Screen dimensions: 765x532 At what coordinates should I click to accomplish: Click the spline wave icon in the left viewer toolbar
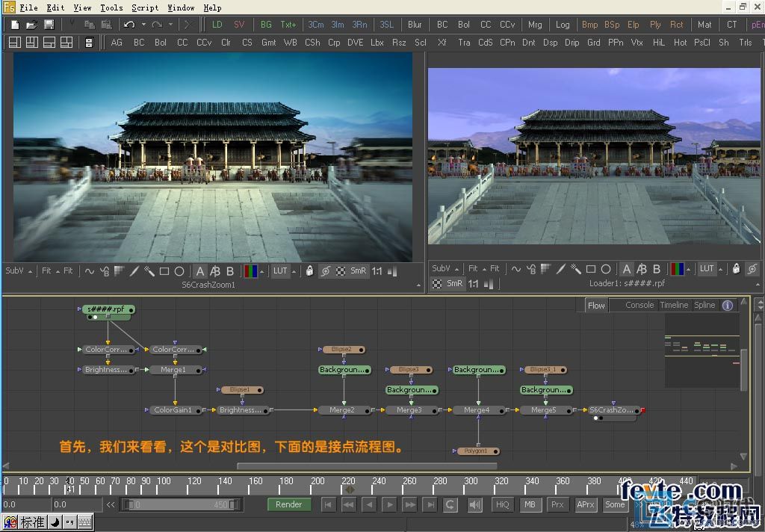click(x=90, y=271)
